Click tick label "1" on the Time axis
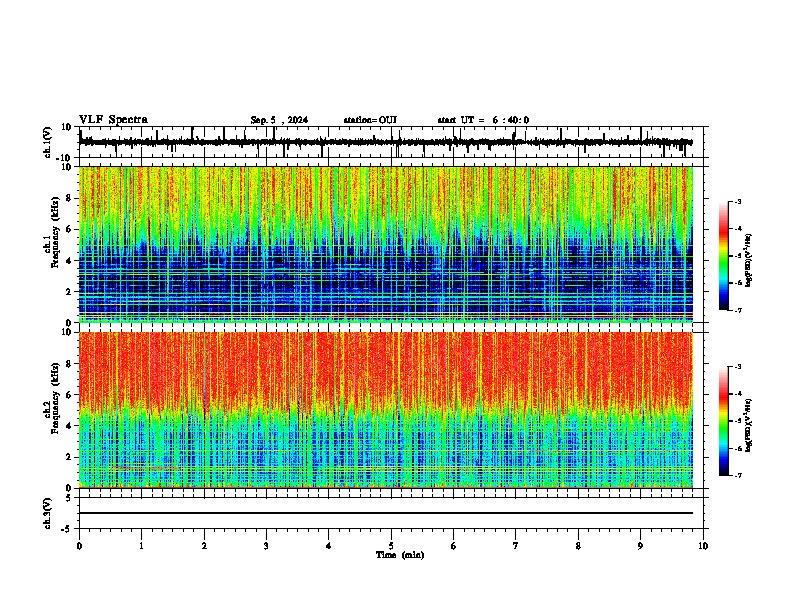Screen dimensions: 792x612 pos(141,546)
